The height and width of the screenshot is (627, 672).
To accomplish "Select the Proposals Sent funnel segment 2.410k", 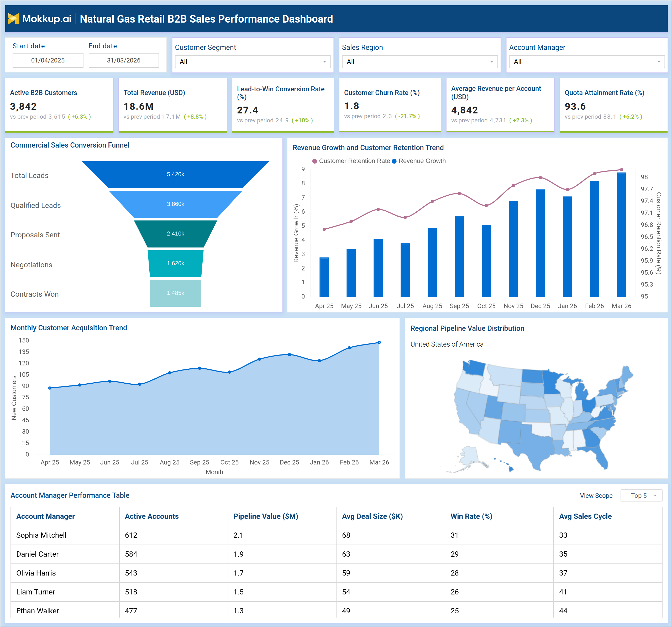I will [x=175, y=234].
